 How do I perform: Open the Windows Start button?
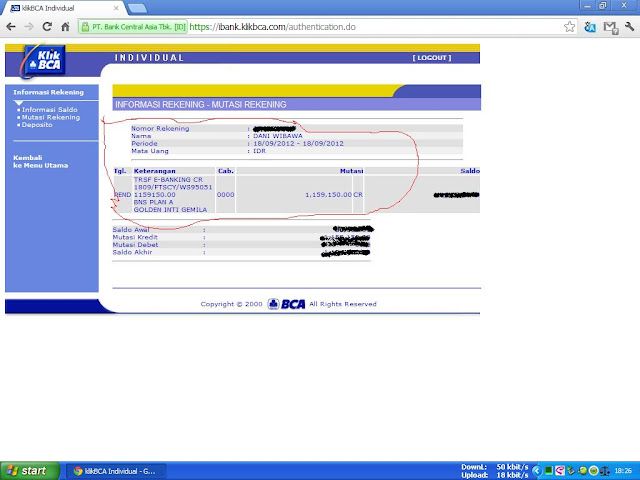[29, 471]
